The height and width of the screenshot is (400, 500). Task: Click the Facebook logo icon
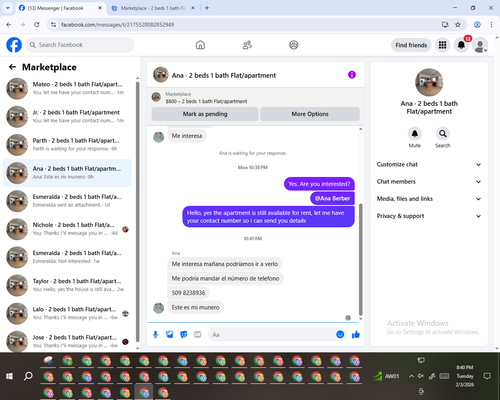(x=14, y=45)
